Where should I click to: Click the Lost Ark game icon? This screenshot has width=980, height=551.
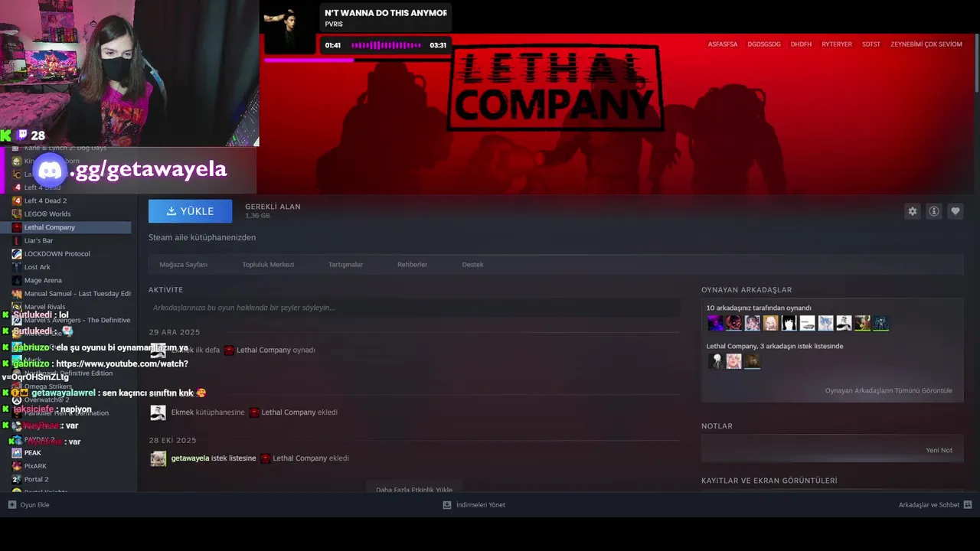click(x=17, y=267)
